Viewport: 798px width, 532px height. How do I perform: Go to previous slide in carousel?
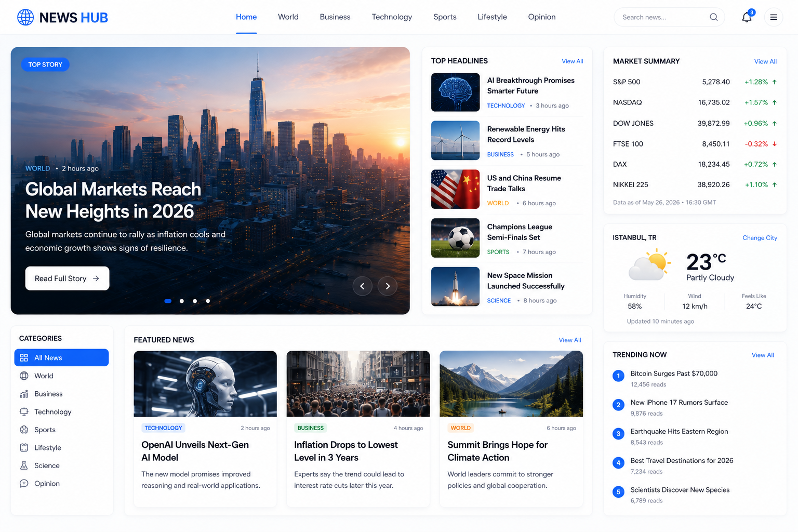point(362,286)
